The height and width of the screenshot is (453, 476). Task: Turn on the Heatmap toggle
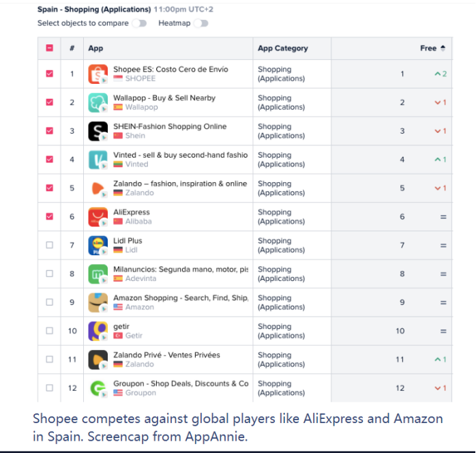click(x=201, y=23)
